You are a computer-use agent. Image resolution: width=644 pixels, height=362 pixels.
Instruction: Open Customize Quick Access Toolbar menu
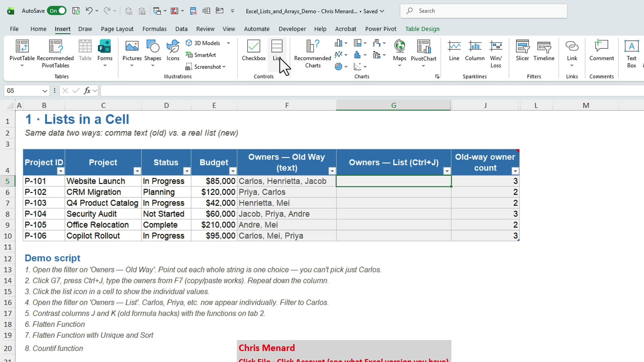coord(232,11)
